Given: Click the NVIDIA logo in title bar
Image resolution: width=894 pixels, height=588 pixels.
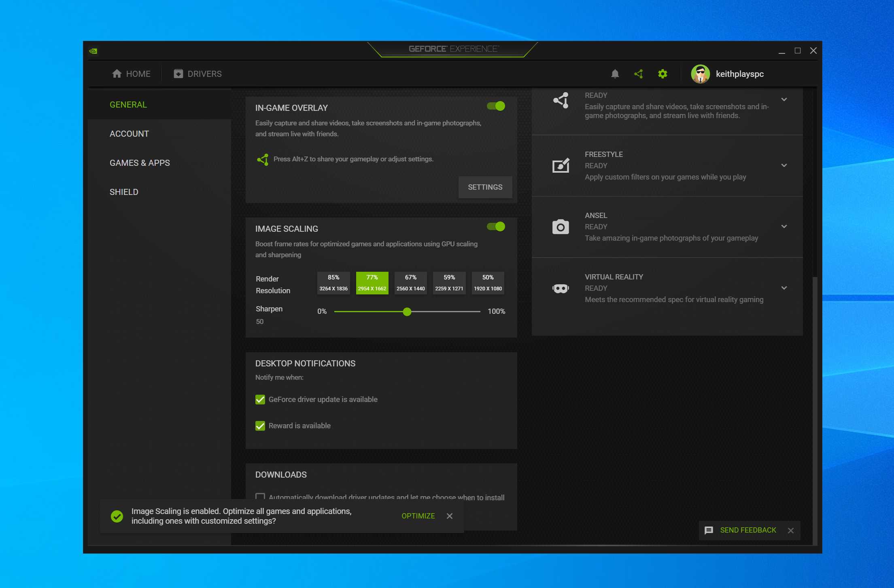Looking at the screenshot, I should click(93, 51).
